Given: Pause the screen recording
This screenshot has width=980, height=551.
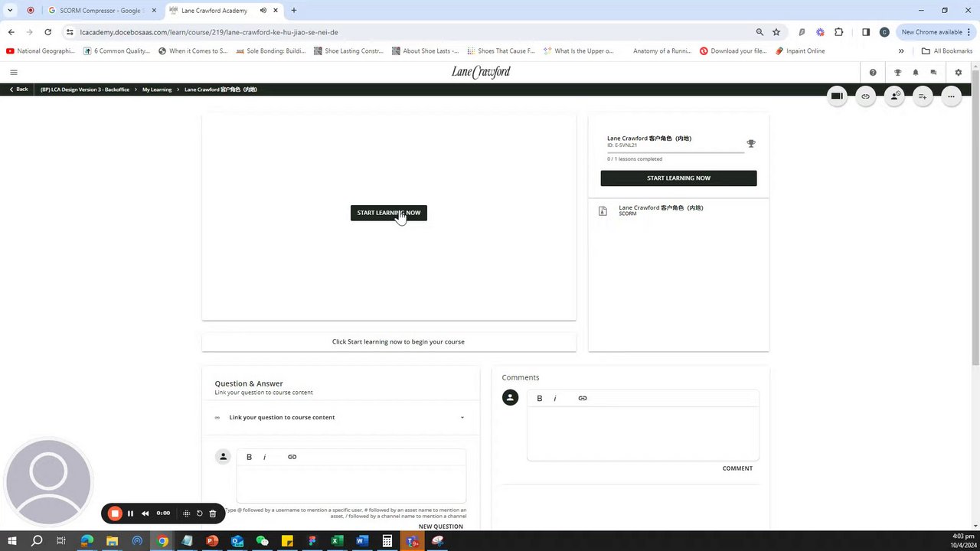Looking at the screenshot, I should [130, 514].
